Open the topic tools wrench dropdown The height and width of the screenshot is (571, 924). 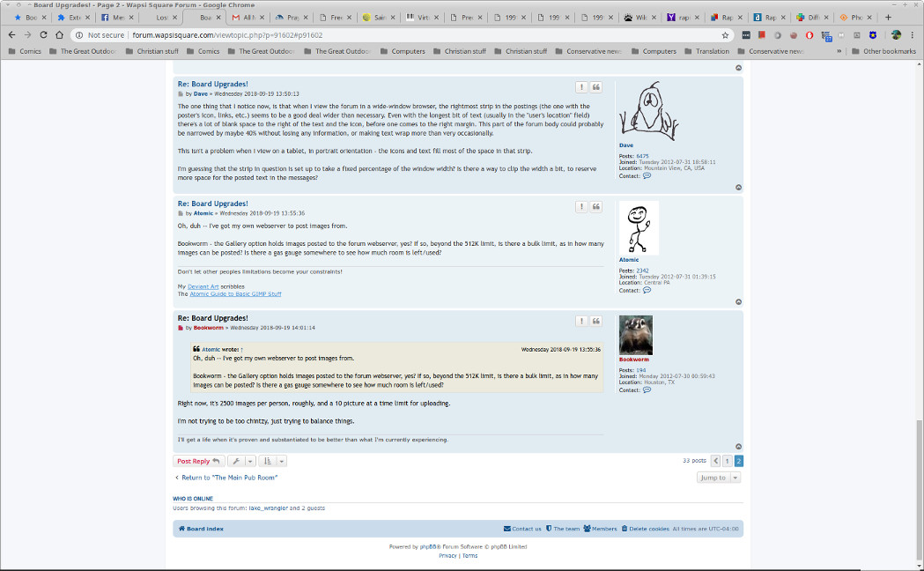(x=241, y=461)
